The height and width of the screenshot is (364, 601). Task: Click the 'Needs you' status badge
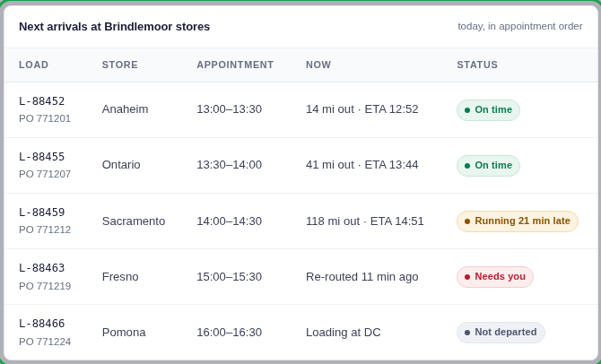pyautogui.click(x=495, y=277)
